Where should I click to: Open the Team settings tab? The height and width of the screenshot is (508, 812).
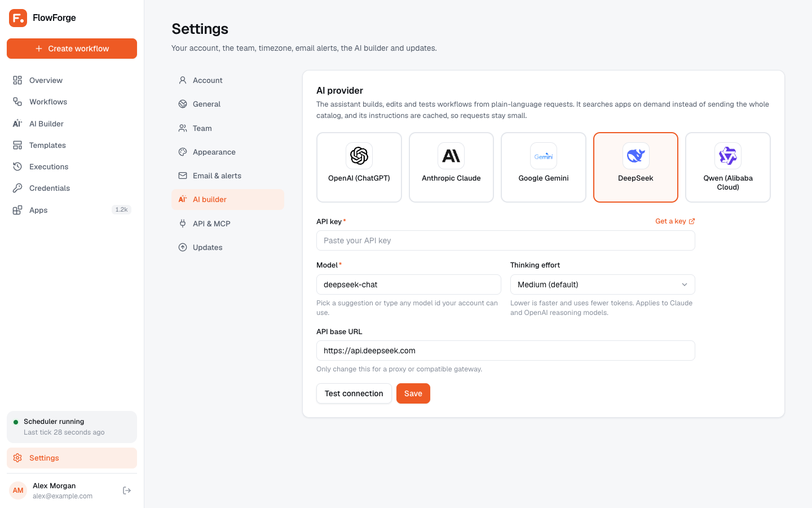228,128
